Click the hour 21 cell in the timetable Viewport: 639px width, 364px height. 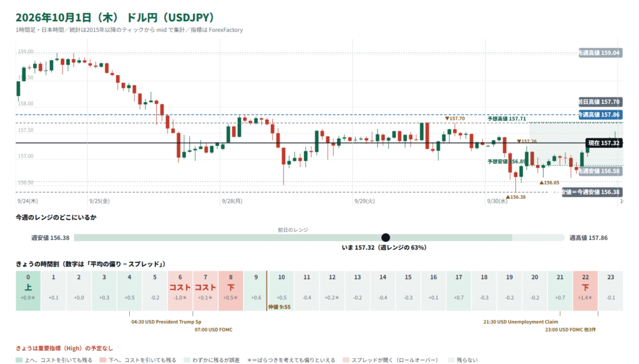point(560,290)
